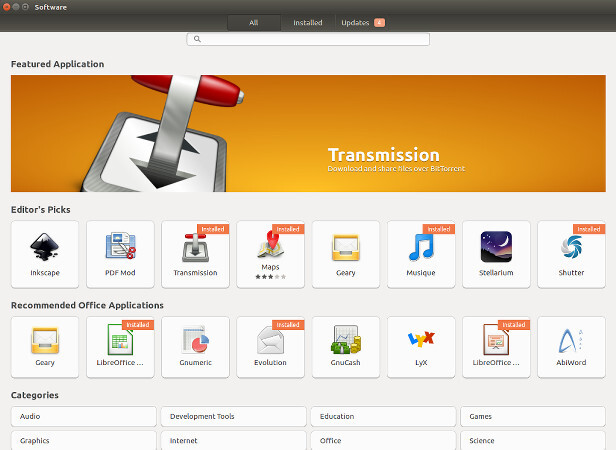
Task: Open the Audio category
Action: tap(84, 416)
